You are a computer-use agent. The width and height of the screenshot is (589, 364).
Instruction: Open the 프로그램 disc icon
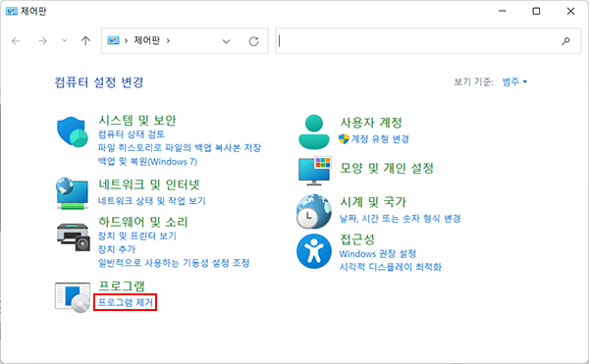coord(73,297)
